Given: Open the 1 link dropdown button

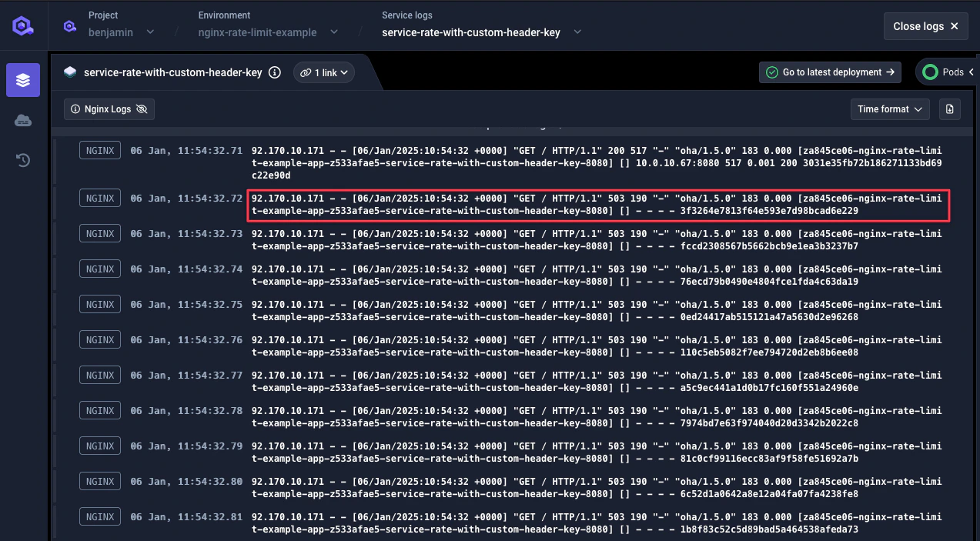Looking at the screenshot, I should 323,72.
